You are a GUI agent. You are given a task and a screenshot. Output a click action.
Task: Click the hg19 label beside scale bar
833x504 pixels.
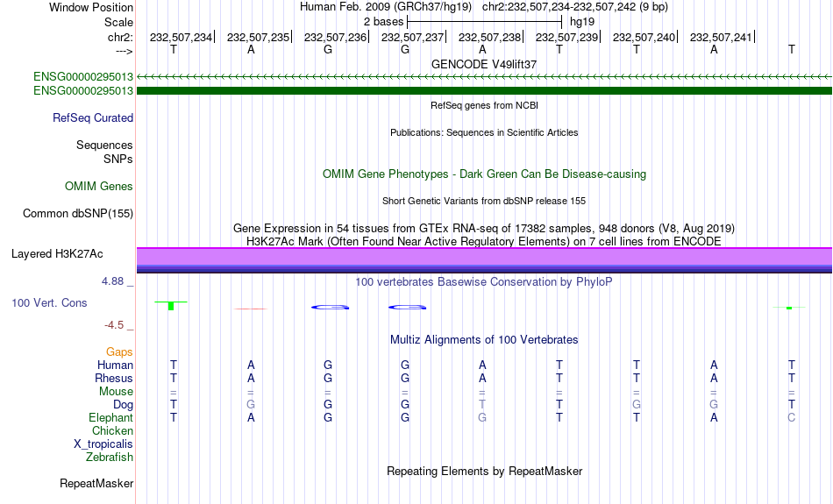(x=582, y=22)
